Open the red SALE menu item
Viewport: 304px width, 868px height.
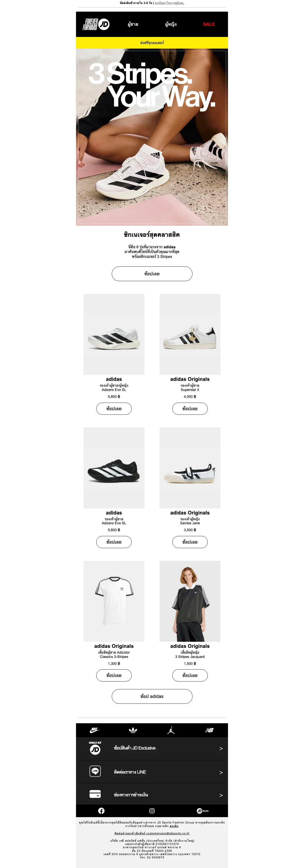click(209, 24)
